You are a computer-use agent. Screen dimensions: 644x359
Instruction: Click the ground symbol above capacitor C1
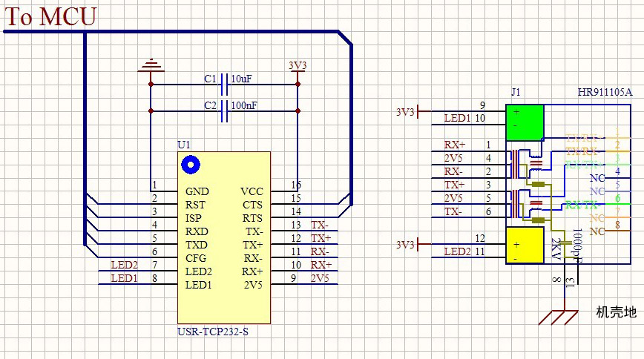point(151,67)
